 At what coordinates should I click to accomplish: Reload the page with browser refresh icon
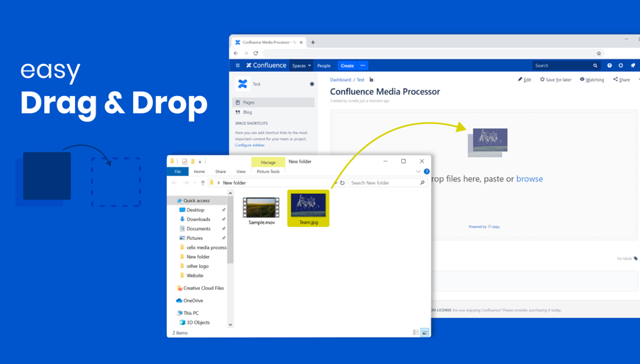pyautogui.click(x=256, y=53)
